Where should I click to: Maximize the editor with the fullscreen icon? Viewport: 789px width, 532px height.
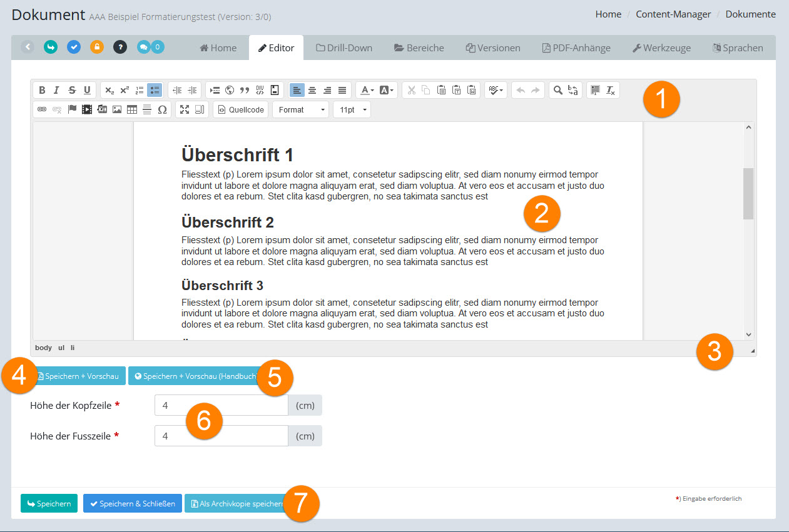185,109
